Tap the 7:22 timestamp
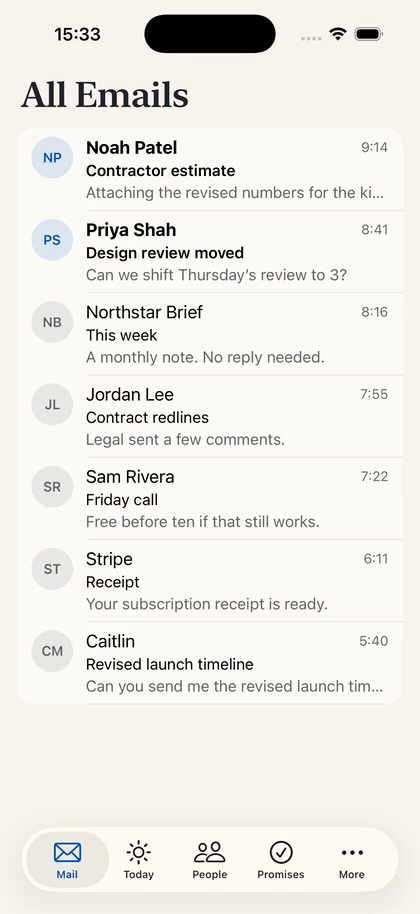420x914 pixels. click(374, 476)
